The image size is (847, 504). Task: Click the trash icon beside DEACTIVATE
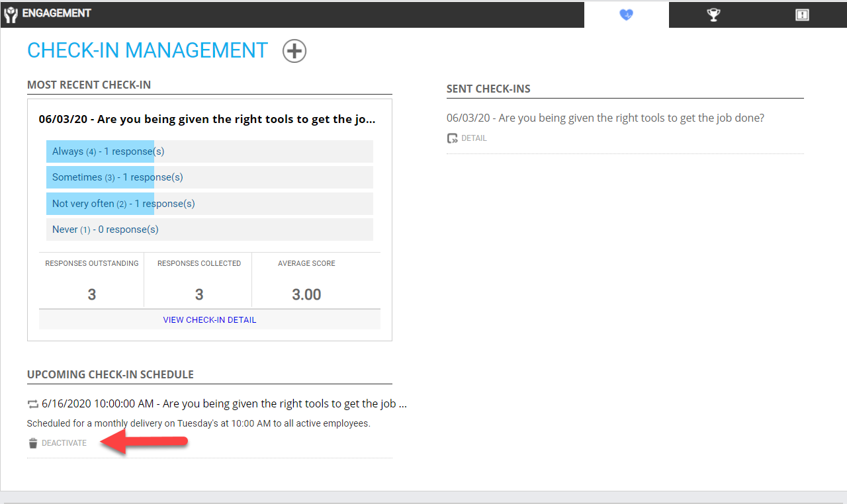[x=32, y=442]
